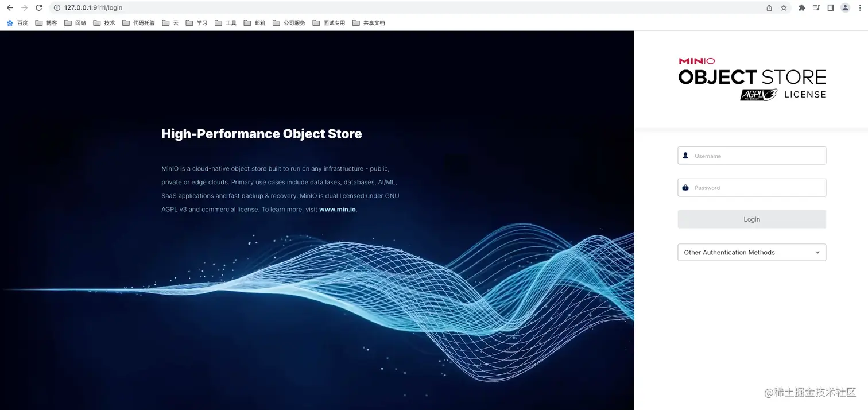Open the 共享文档 bookmark folder

pyautogui.click(x=369, y=23)
